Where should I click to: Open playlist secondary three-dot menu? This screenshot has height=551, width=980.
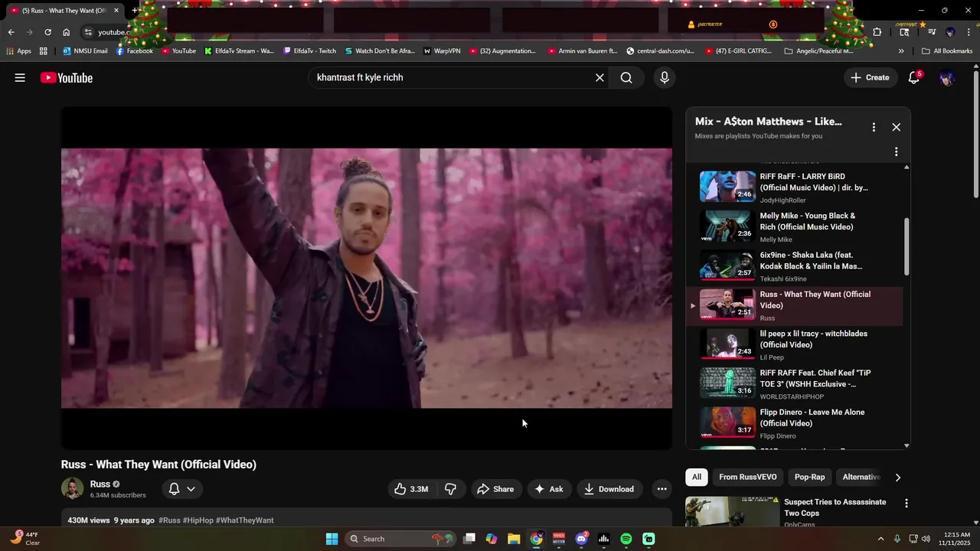pos(896,152)
